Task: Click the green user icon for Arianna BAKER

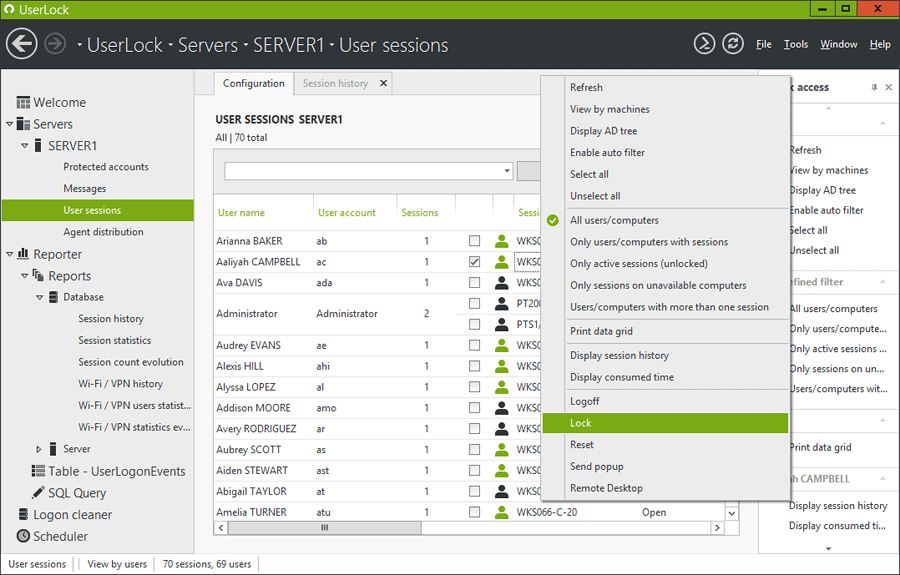Action: pos(502,241)
